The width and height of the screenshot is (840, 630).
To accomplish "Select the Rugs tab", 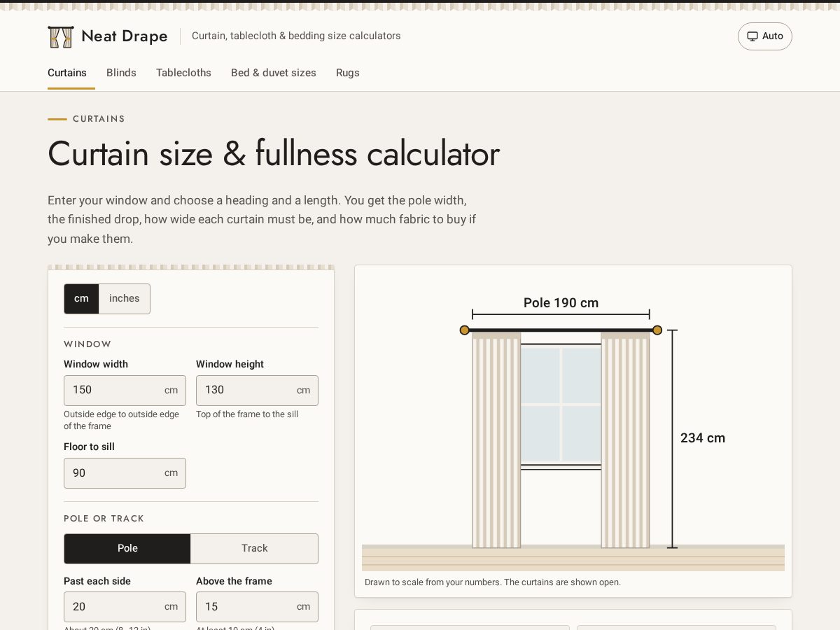I will click(348, 73).
